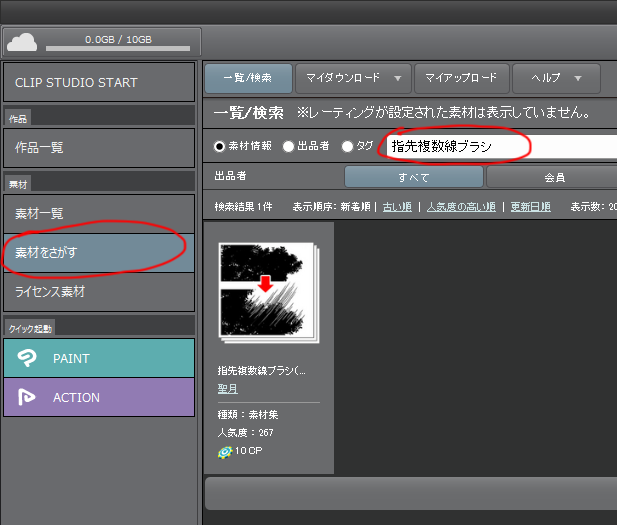Launch ACTION via its logo icon
Screen dimensions: 617x525
pos(26,397)
